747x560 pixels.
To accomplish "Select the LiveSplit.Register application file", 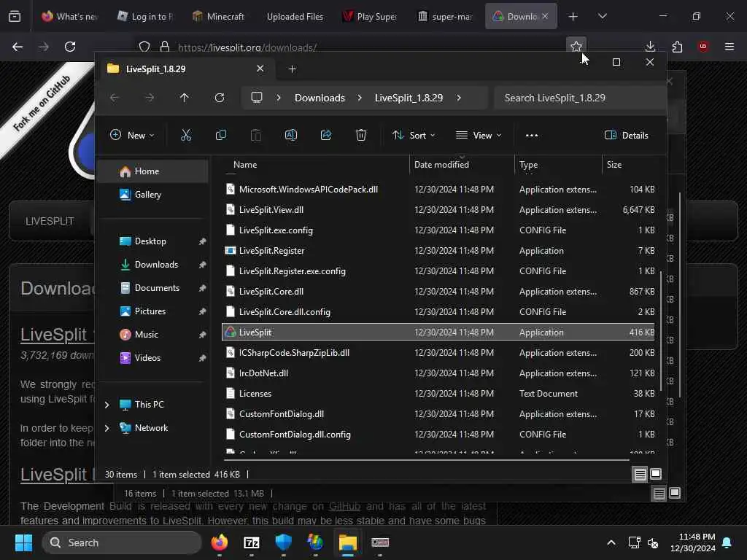I will point(438,251).
